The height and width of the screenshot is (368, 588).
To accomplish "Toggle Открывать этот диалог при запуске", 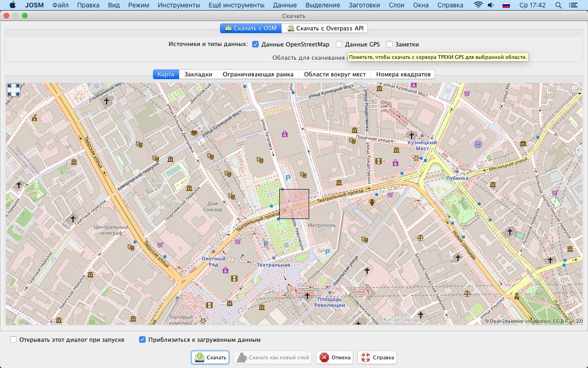I will 13,339.
